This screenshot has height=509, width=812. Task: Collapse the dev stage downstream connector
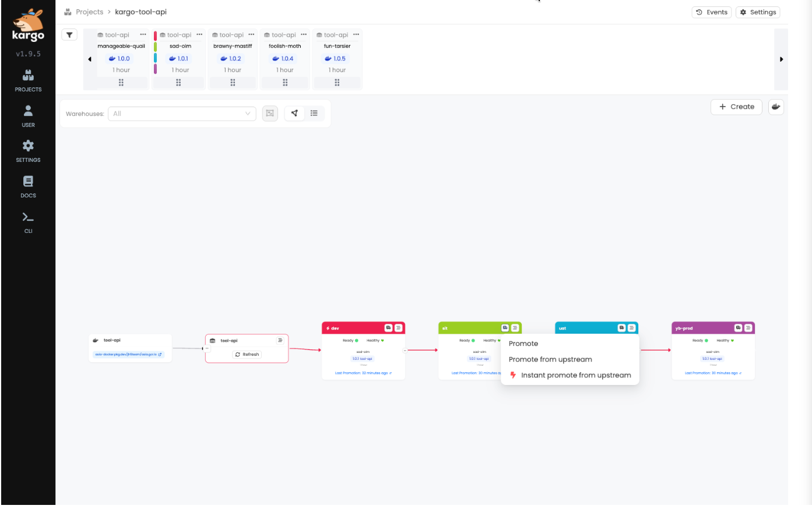point(405,350)
